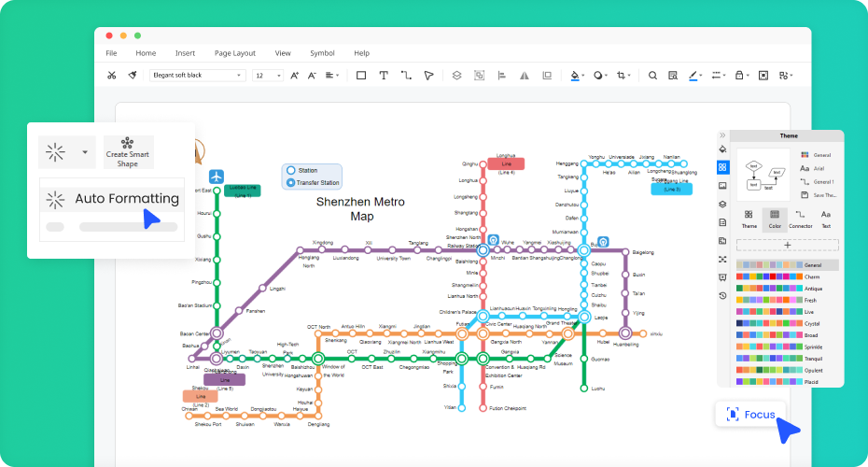Click the Search magnifier icon in the toolbar
Image resolution: width=868 pixels, height=467 pixels.
tap(652, 76)
